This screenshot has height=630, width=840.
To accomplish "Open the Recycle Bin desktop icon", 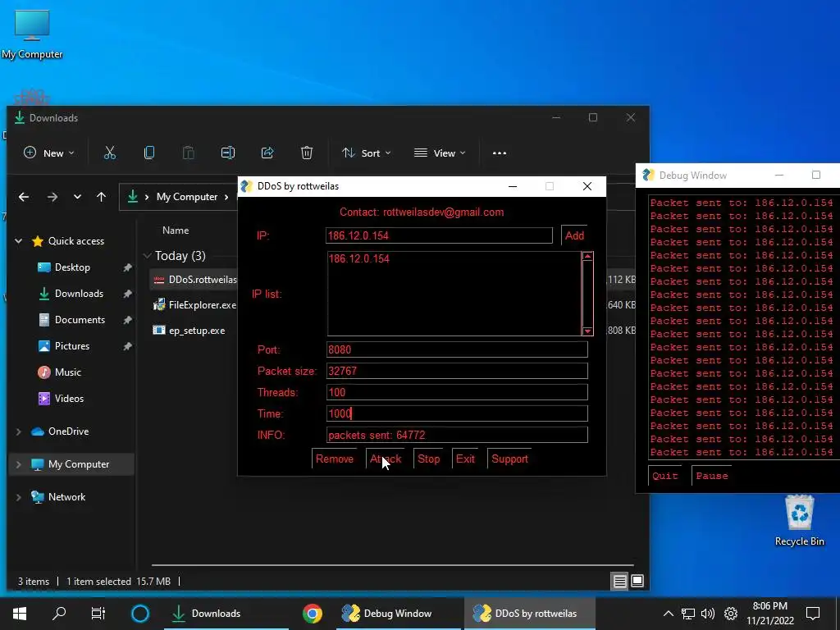I will coord(799,520).
